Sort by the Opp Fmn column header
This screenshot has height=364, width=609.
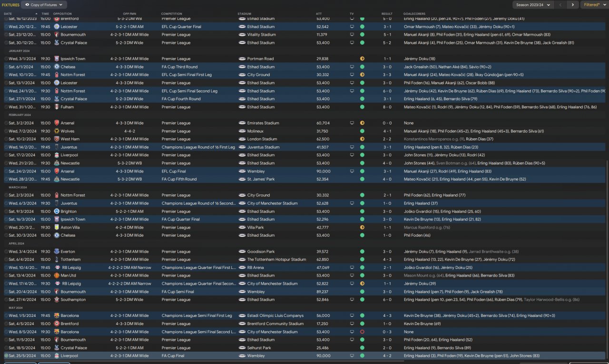pos(129,14)
